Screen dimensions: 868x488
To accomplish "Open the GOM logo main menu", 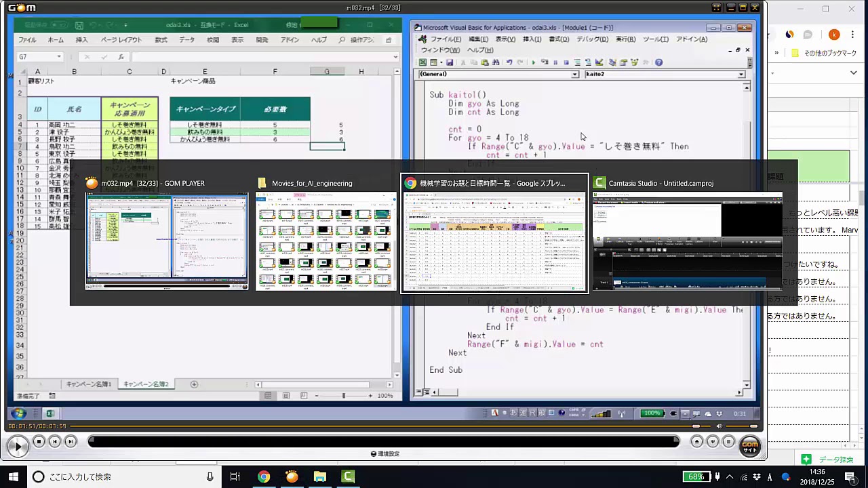I will (x=22, y=7).
